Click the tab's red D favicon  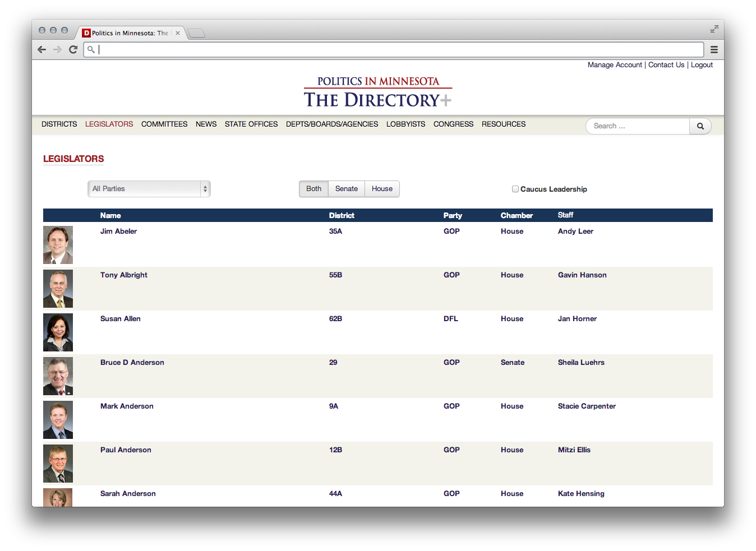(86, 33)
